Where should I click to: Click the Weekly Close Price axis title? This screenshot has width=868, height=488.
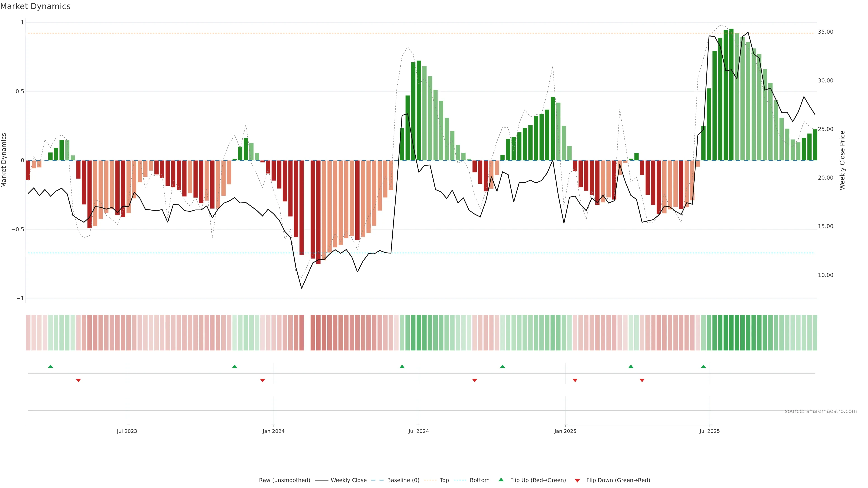click(x=842, y=160)
